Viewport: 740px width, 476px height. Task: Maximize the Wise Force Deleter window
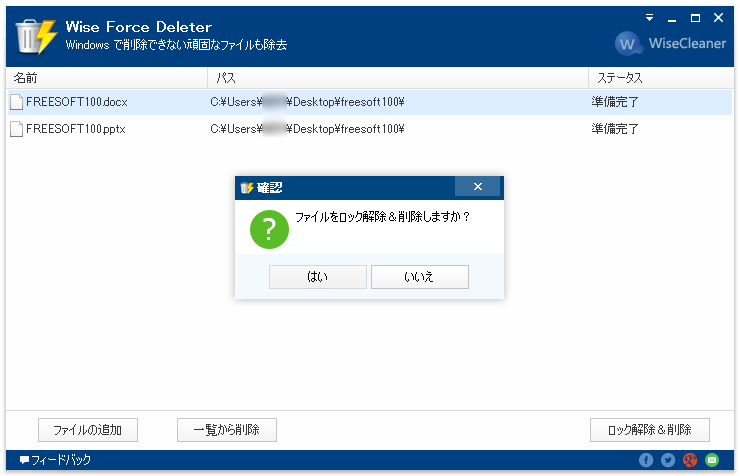695,18
